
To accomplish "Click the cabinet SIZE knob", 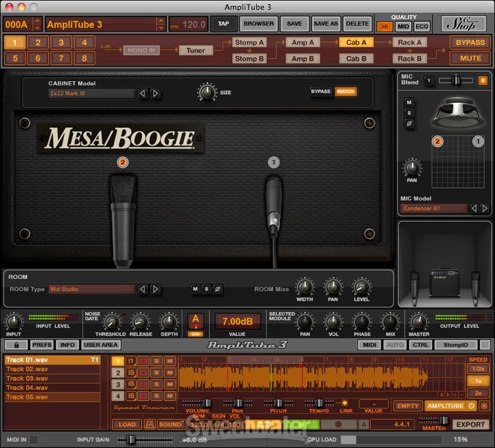I will coord(207,92).
